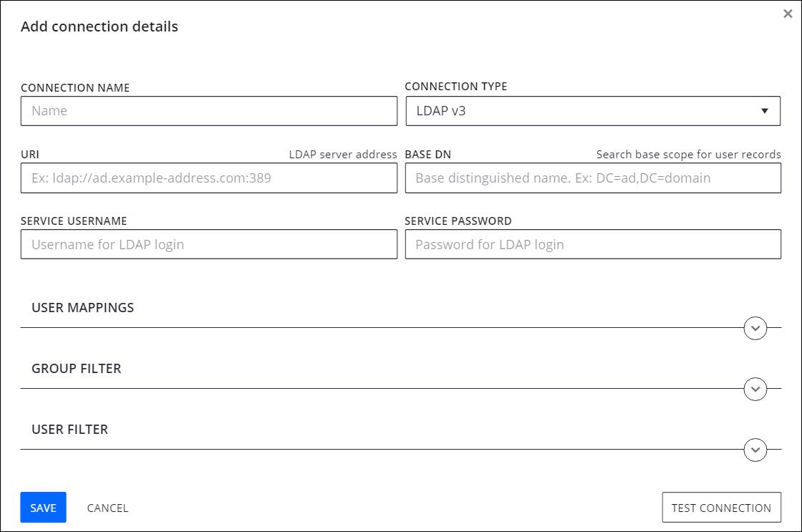This screenshot has width=802, height=532.
Task: Click the 'Add connection details' title
Action: [100, 26]
